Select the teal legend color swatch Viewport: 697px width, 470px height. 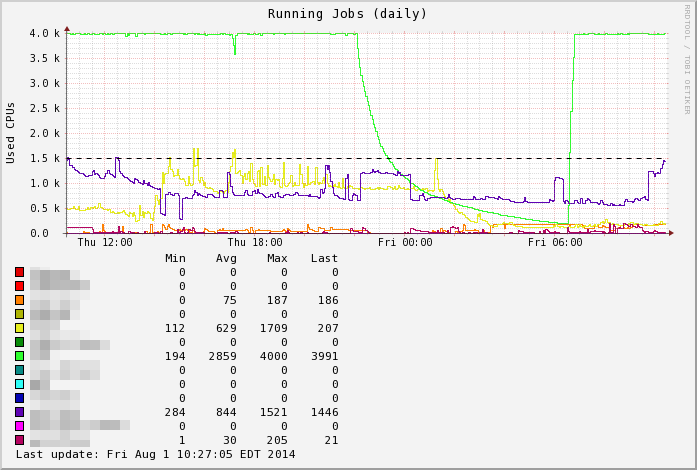point(20,370)
